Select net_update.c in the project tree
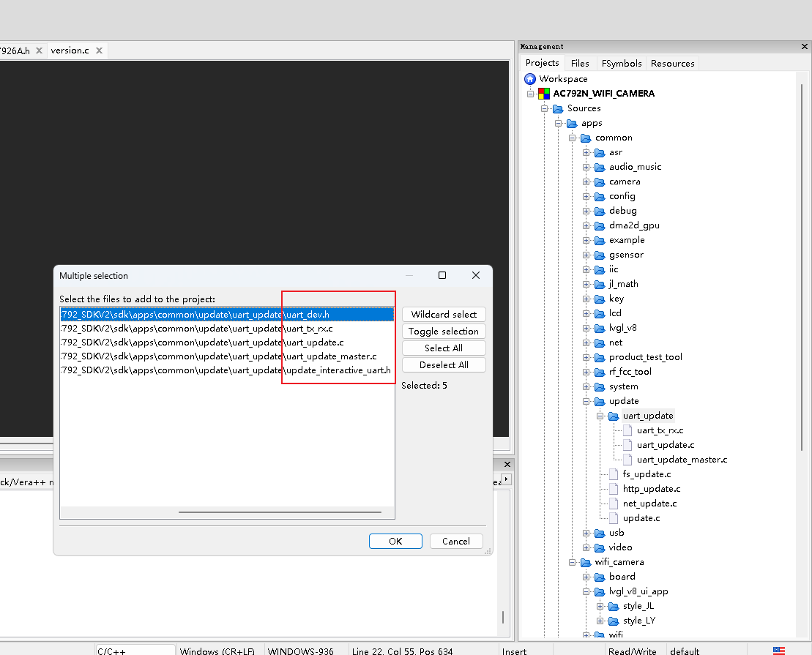 [x=649, y=504]
